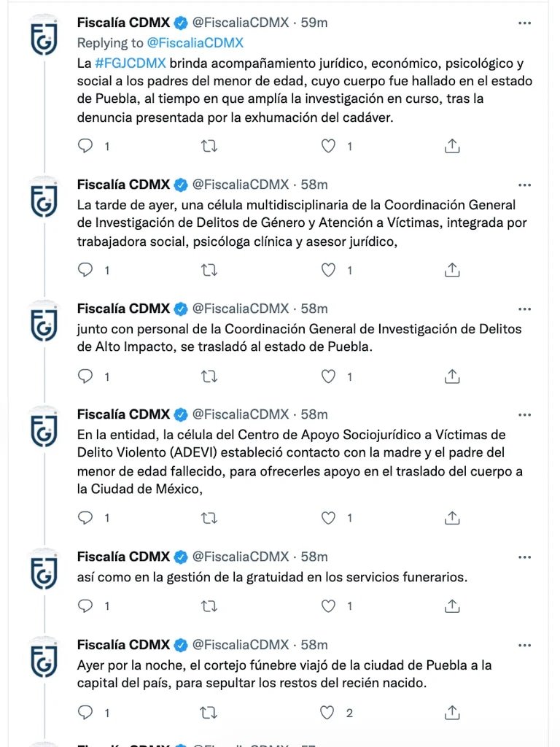
Task: Like the tweet about cortejo fúnebre
Action: tap(329, 713)
